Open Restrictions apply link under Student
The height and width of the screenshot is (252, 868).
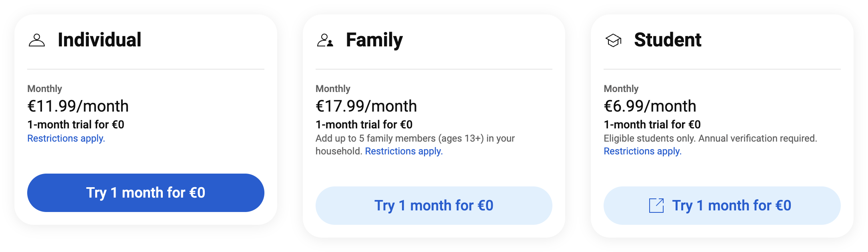click(x=642, y=151)
